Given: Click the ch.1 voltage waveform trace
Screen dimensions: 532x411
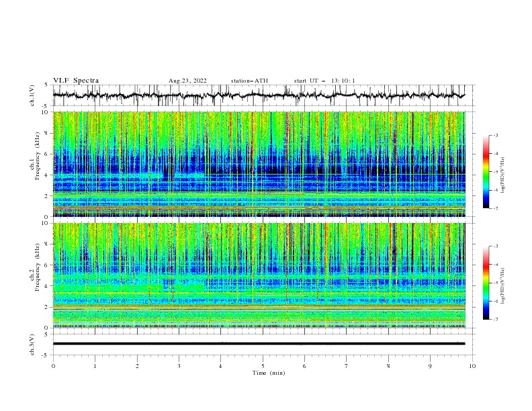Looking at the screenshot, I should tap(259, 95).
